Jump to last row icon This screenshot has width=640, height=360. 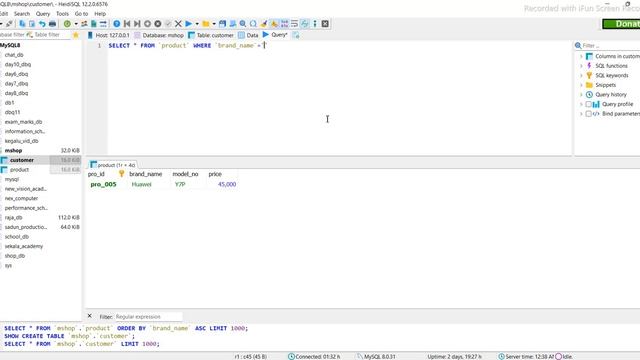137,24
